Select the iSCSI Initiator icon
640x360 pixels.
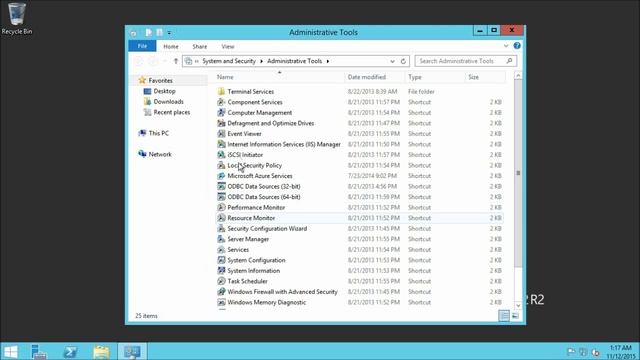221,155
